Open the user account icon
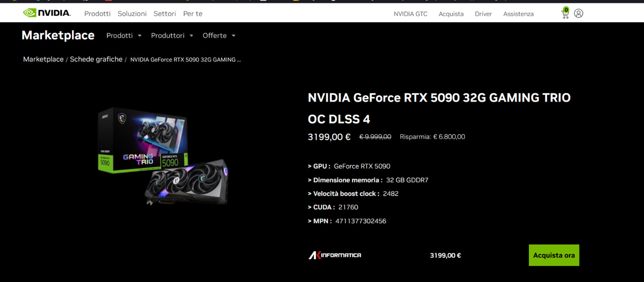 click(579, 14)
